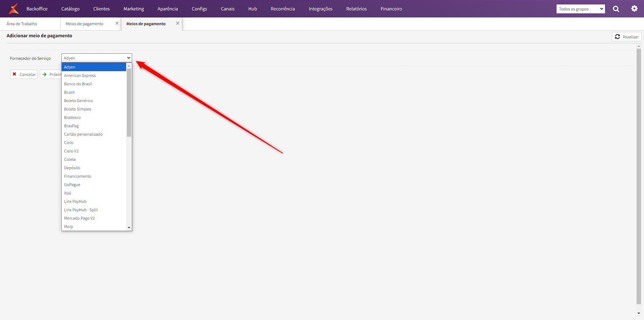The width and height of the screenshot is (644, 320).
Task: Open the Backoffice menu
Action: click(x=37, y=9)
